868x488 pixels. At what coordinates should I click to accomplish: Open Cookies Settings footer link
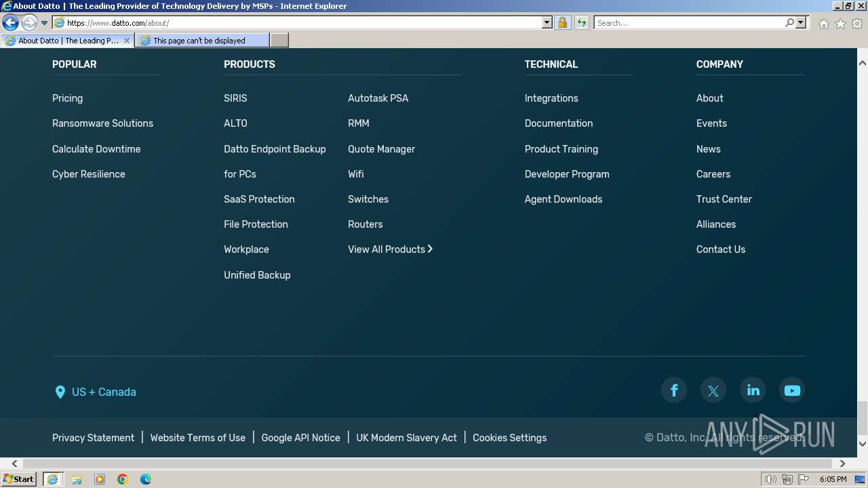(x=509, y=438)
